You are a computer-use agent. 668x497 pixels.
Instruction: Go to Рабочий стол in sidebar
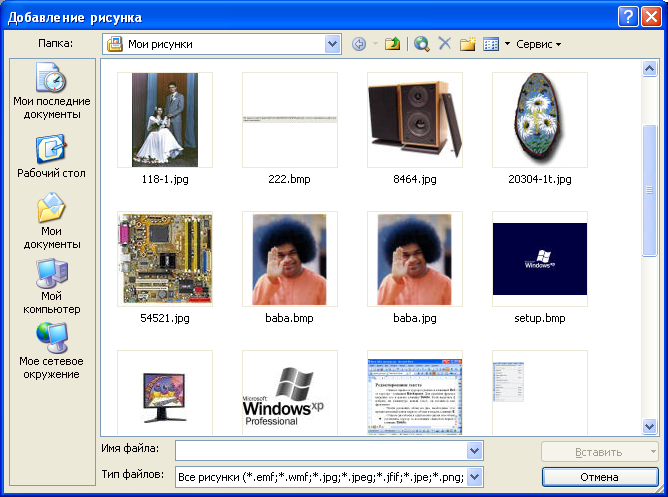(51, 157)
